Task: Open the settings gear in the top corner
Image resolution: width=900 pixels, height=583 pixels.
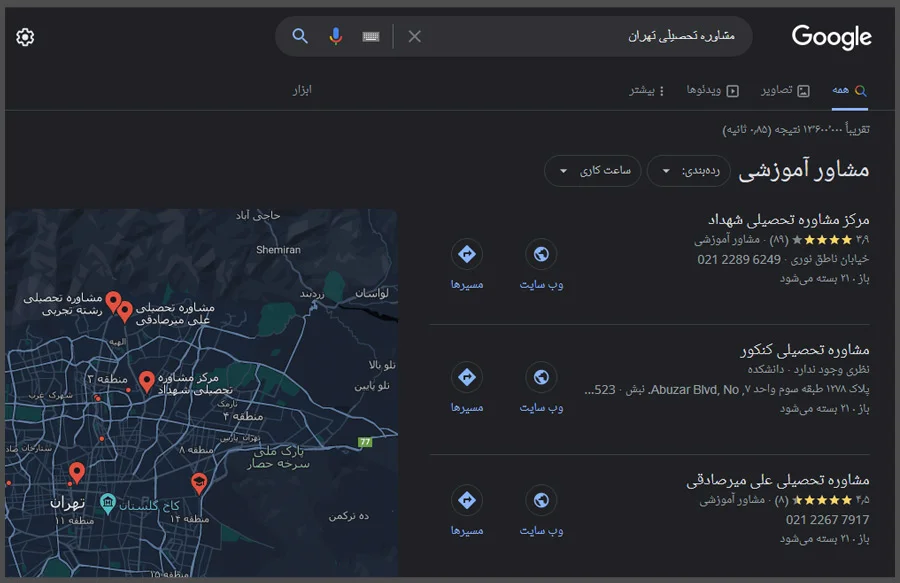Action: coord(24,36)
